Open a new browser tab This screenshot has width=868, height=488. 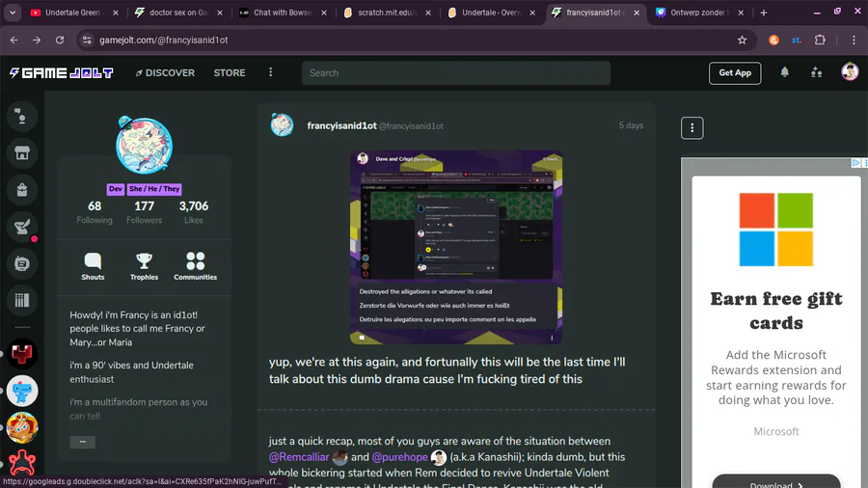click(764, 13)
